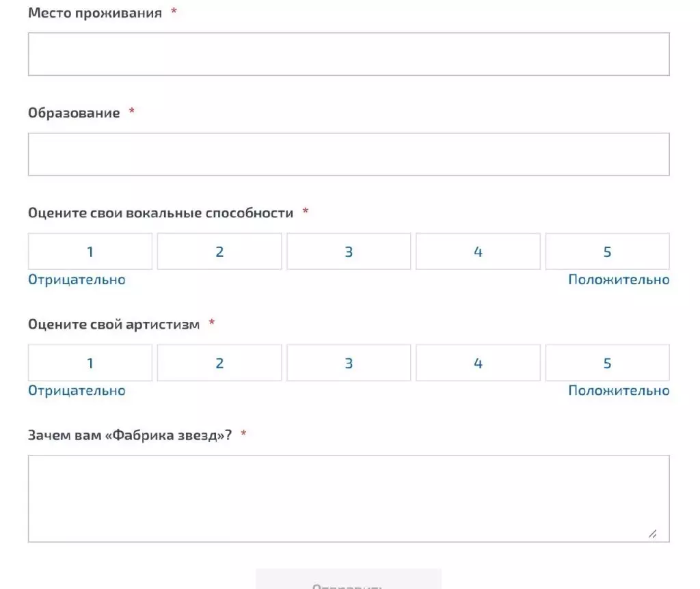Select 4 for артистизм rating
Screen dimensions: 700x589
click(478, 363)
